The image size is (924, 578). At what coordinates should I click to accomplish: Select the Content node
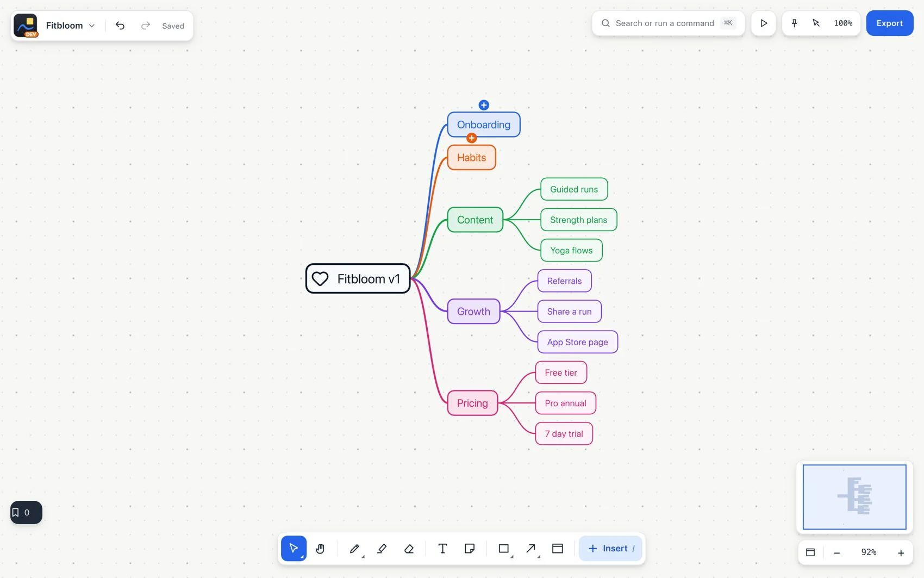475,220
